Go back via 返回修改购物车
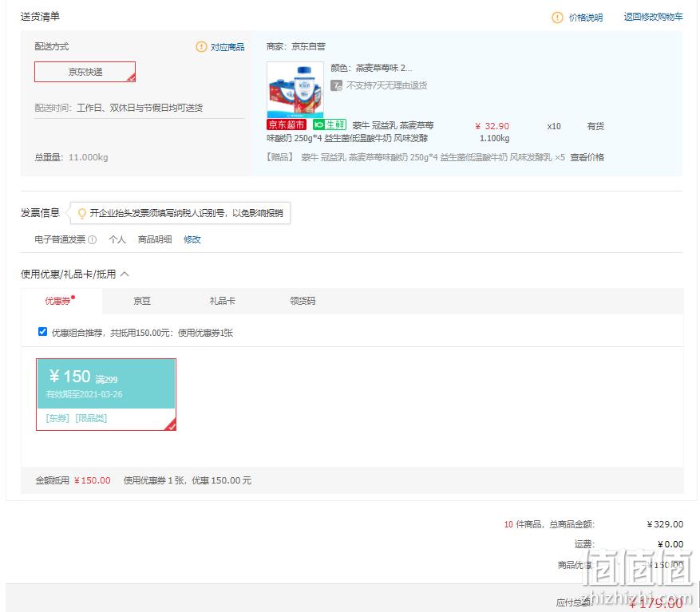 pyautogui.click(x=653, y=17)
